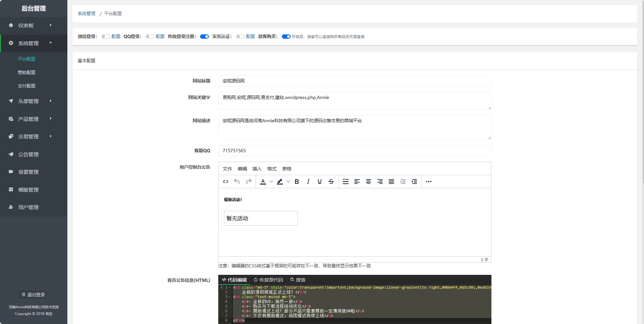
Task: Click the source code icon in editor toolbar
Action: pyautogui.click(x=226, y=182)
